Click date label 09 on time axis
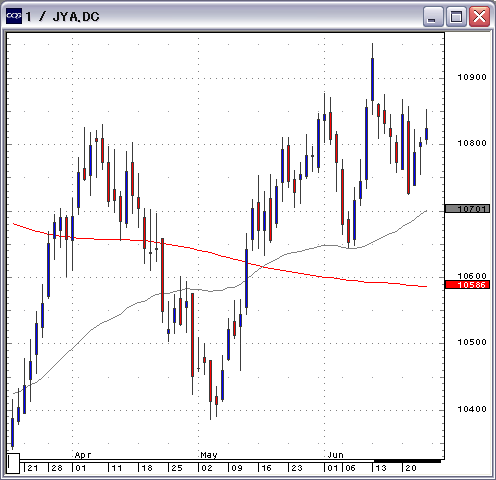Screen dimensions: 496x480 tap(237, 468)
